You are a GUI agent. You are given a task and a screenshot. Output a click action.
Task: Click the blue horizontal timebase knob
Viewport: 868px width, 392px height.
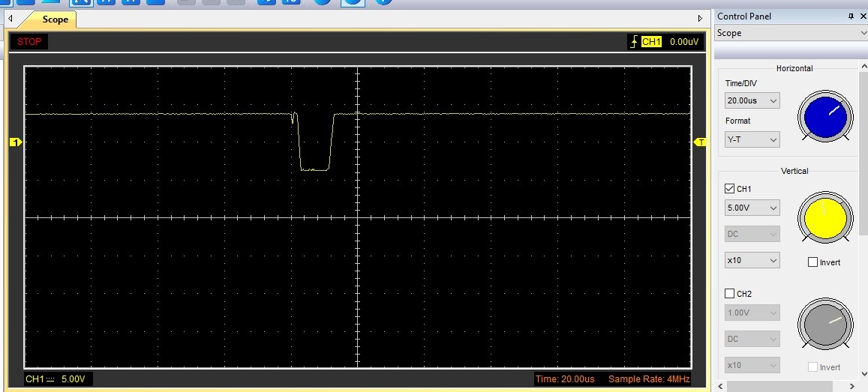[824, 117]
